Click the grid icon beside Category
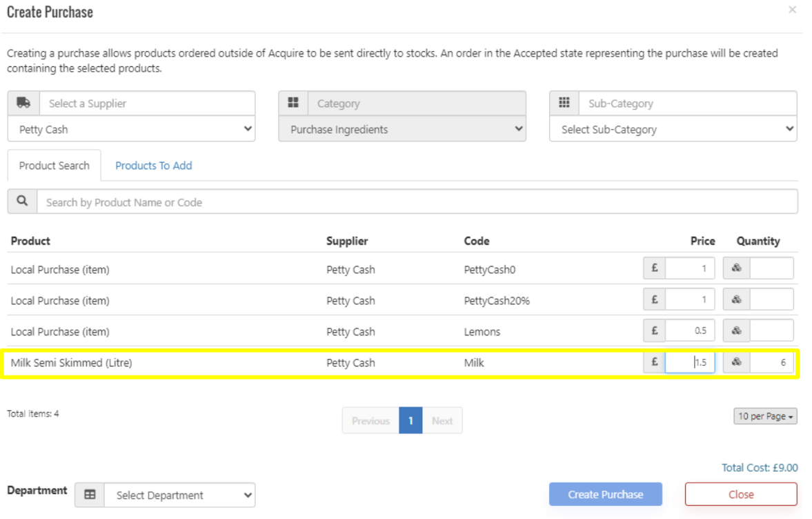Viewport: 812px width, 519px height. click(x=293, y=103)
